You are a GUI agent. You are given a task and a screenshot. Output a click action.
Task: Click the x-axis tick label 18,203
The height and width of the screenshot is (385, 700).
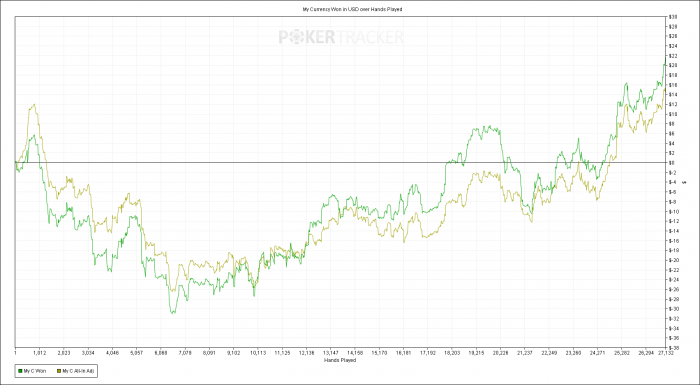click(452, 352)
